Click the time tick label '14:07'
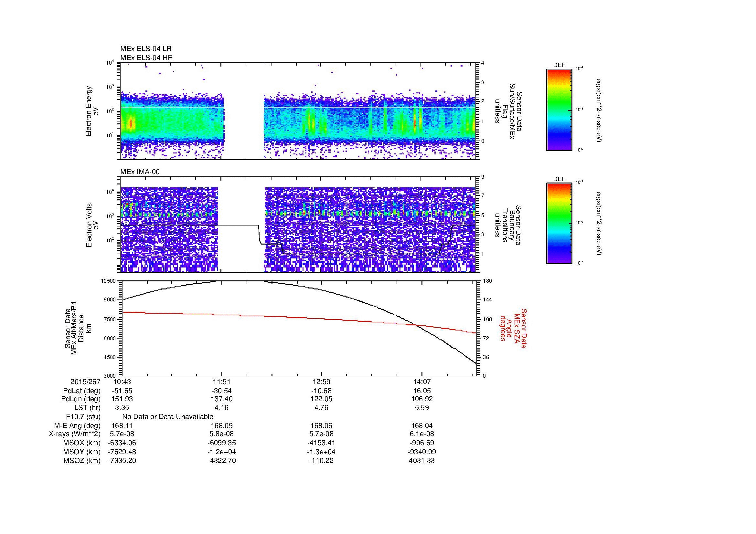This screenshot has width=756, height=534. click(x=422, y=382)
